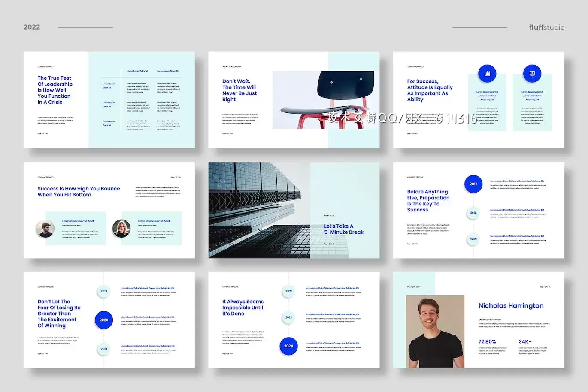Click 'Let's Take A 5-Minute Break' text
Viewport: 588px width, 392px height.
(344, 229)
